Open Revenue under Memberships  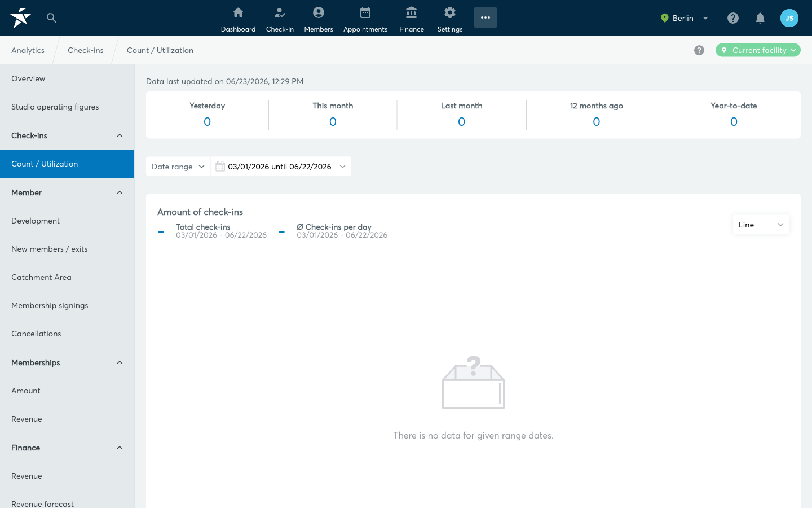tap(67, 419)
